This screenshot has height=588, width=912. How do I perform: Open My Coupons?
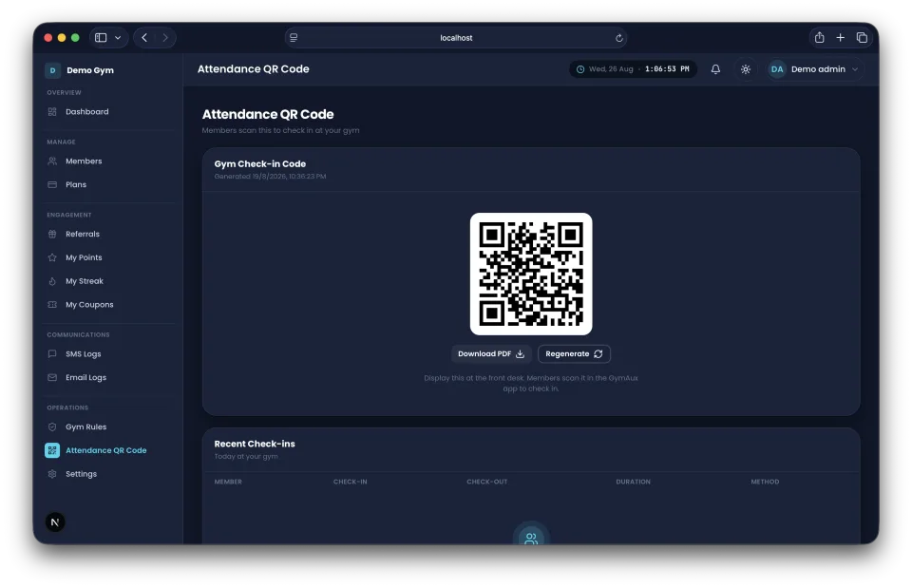coord(89,304)
